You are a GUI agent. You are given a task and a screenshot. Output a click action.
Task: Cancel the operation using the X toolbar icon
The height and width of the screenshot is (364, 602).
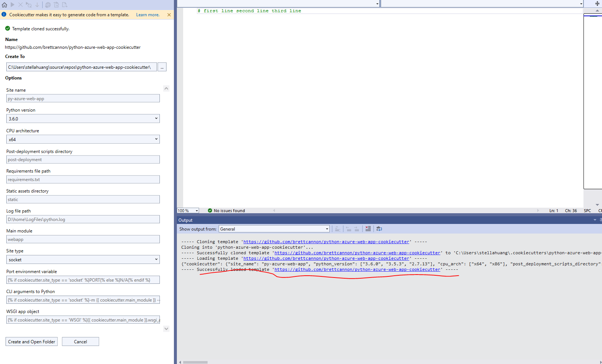click(x=20, y=4)
